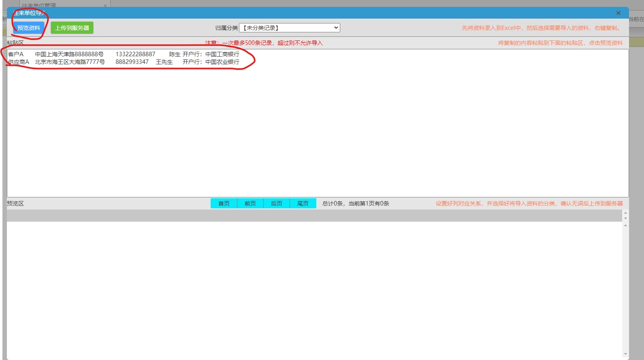The width and height of the screenshot is (644, 360).
Task: Click the 预览资料 preview button
Action: click(29, 28)
